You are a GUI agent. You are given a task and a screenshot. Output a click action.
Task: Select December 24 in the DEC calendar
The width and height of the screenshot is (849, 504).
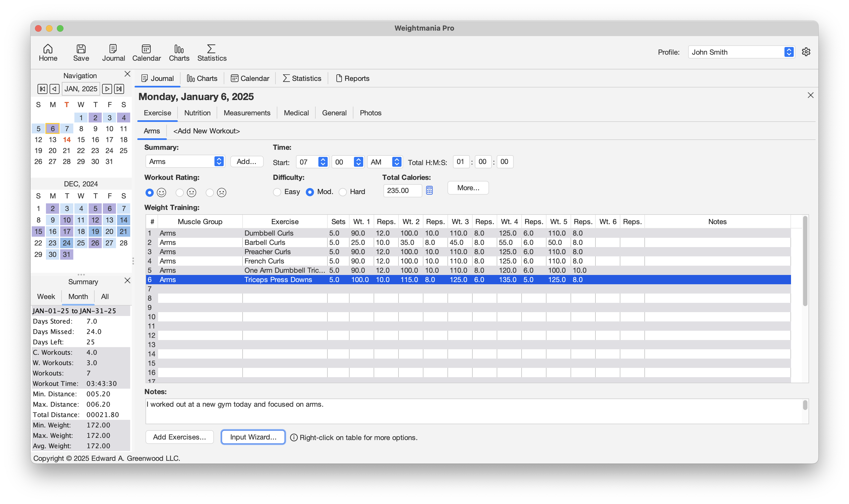pyautogui.click(x=67, y=243)
